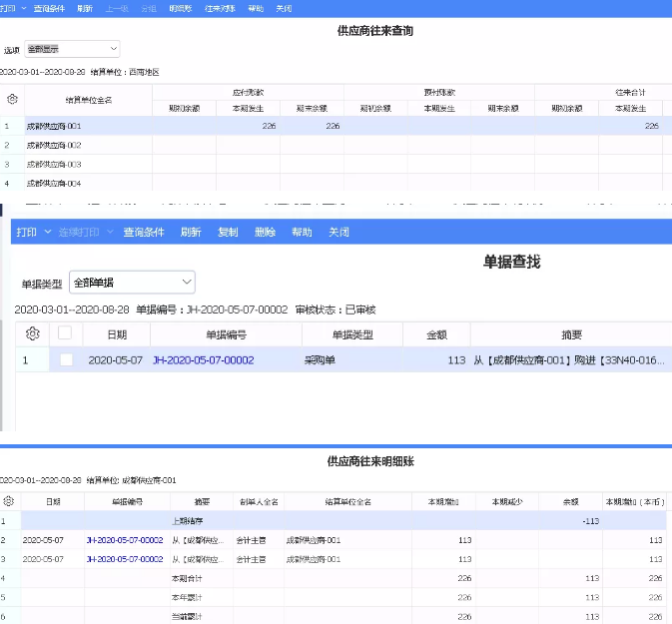Click 刷新 in the 单据查找 toolbar
Image resolution: width=672 pixels, height=624 pixels.
tap(191, 232)
